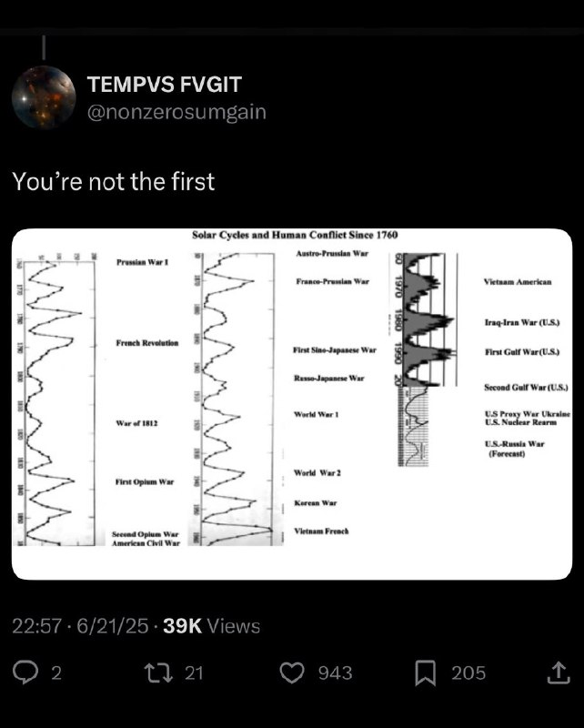Click the reply speech bubble icon

(25, 672)
